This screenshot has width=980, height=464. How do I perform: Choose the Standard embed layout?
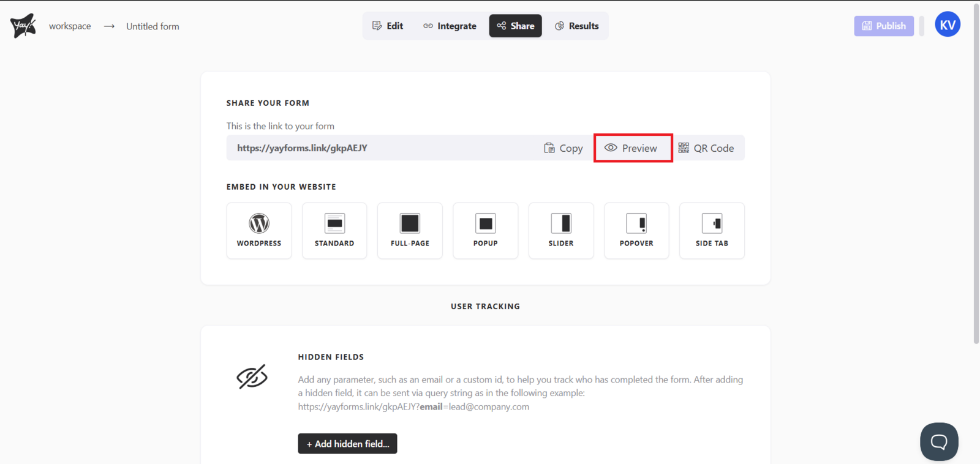click(x=334, y=231)
